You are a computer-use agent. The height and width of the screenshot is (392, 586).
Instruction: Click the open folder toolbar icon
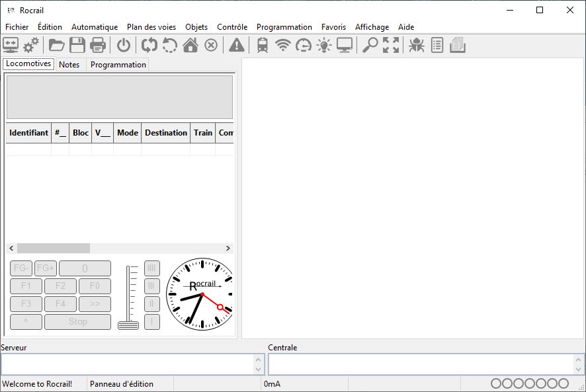pos(57,46)
